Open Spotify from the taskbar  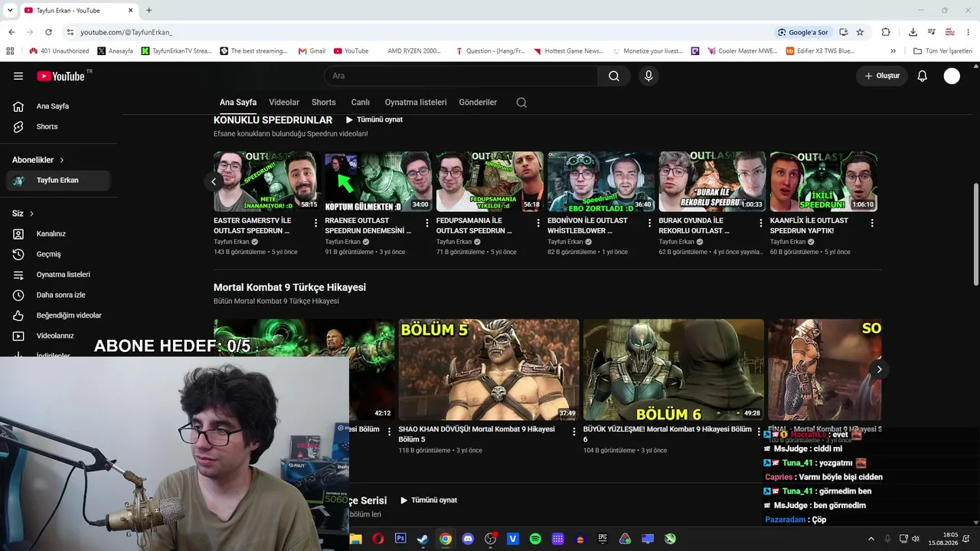coord(535,539)
